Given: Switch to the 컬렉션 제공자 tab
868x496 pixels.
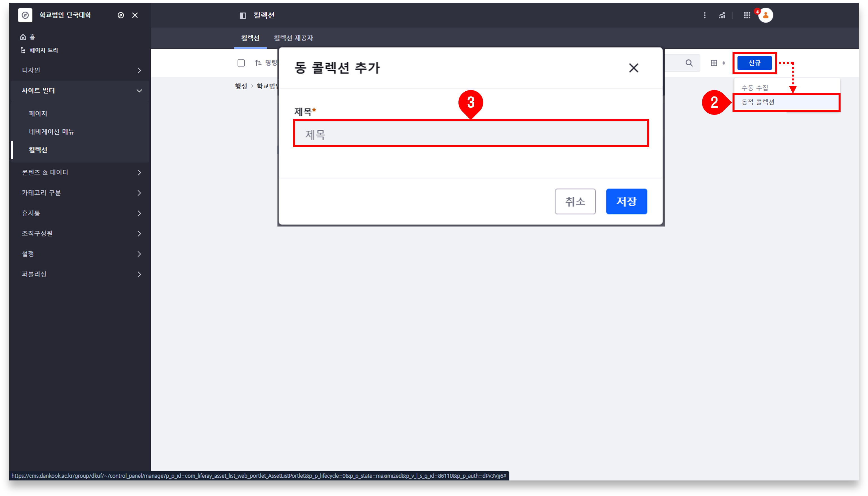Looking at the screenshot, I should tap(293, 38).
